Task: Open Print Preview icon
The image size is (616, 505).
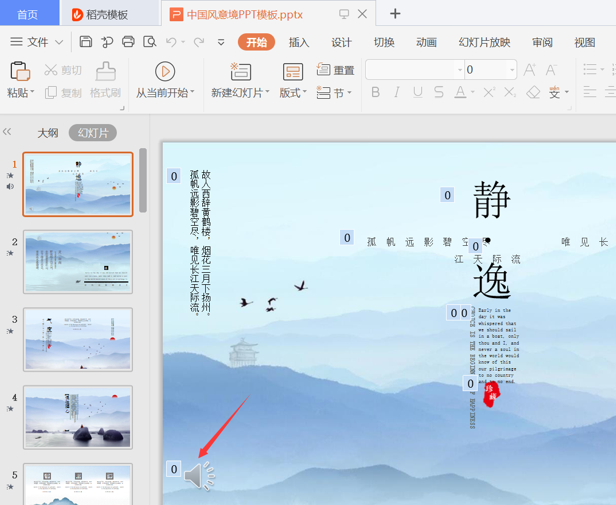Action: pos(150,42)
